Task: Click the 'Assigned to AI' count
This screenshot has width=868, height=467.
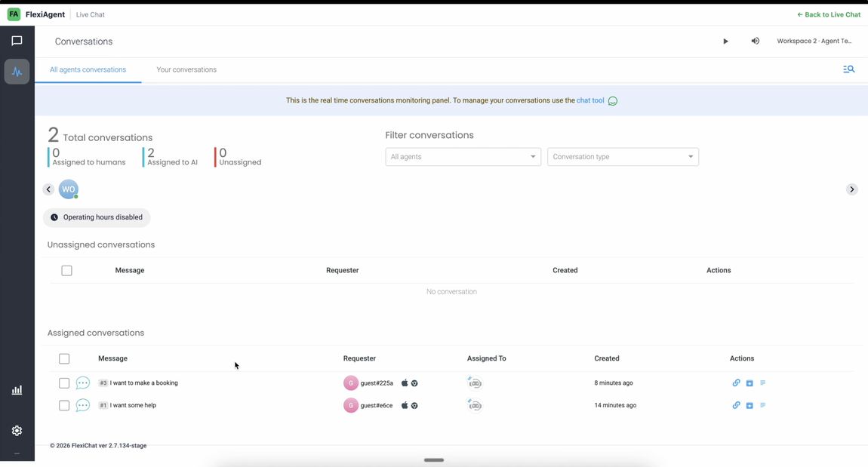Action: click(x=171, y=157)
